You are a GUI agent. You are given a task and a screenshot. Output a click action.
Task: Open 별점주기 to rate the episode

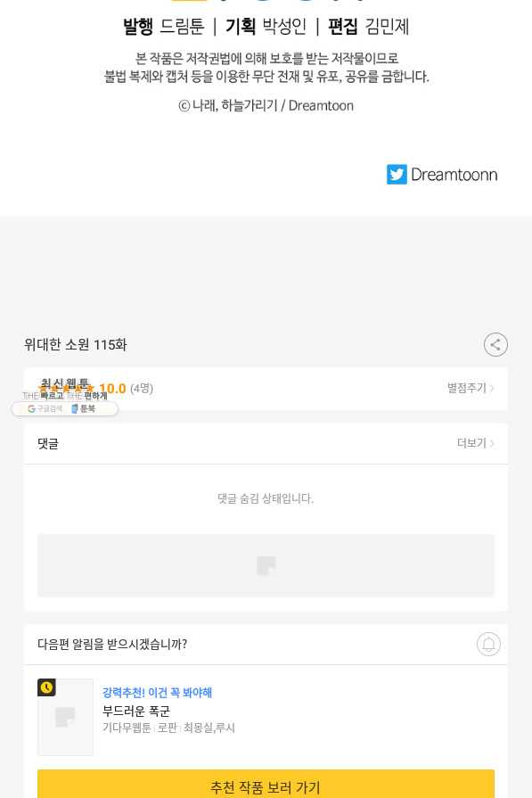(x=471, y=388)
